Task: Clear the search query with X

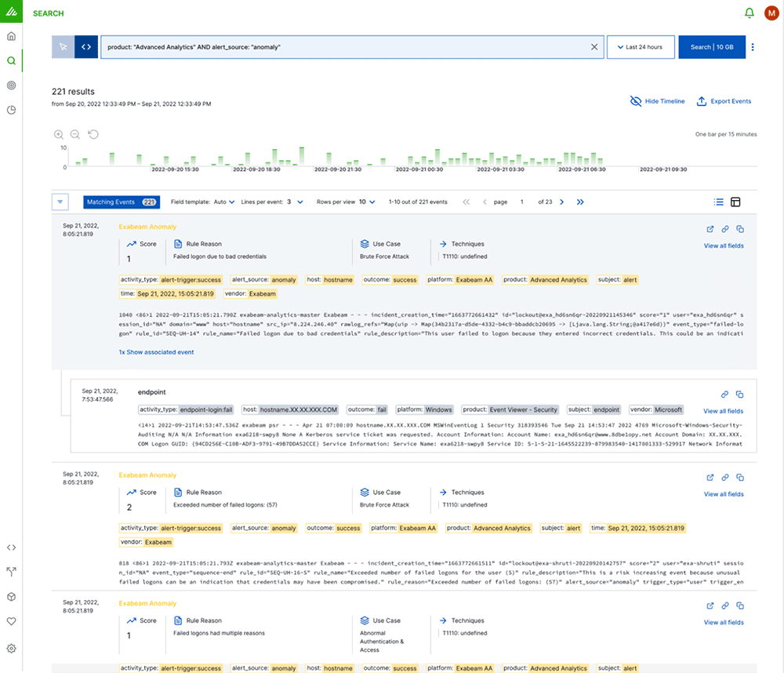Action: [594, 47]
